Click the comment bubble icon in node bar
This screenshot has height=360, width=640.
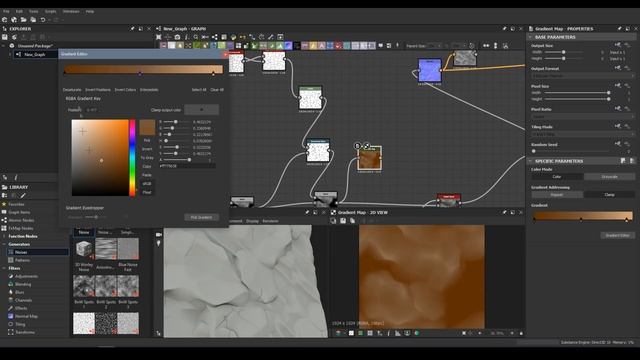click(x=380, y=46)
